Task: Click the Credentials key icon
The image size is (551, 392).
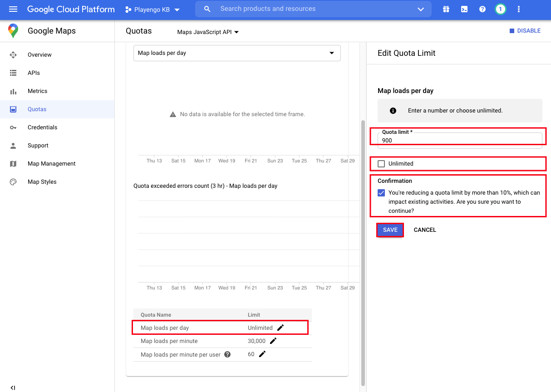Action: (x=13, y=127)
